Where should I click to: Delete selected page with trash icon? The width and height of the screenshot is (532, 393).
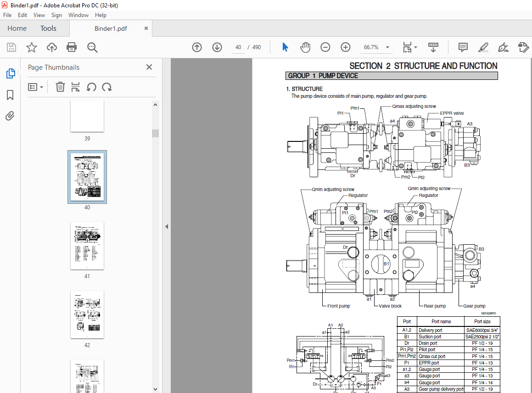click(60, 87)
